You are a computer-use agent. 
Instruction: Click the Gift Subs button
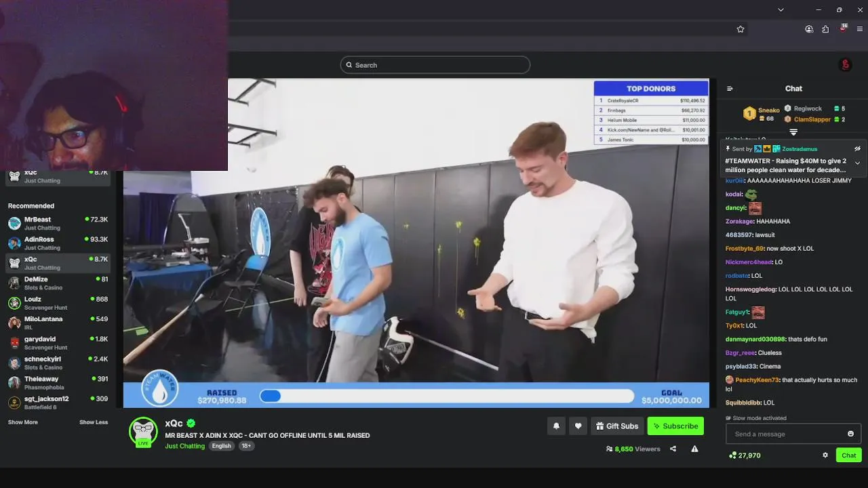617,426
